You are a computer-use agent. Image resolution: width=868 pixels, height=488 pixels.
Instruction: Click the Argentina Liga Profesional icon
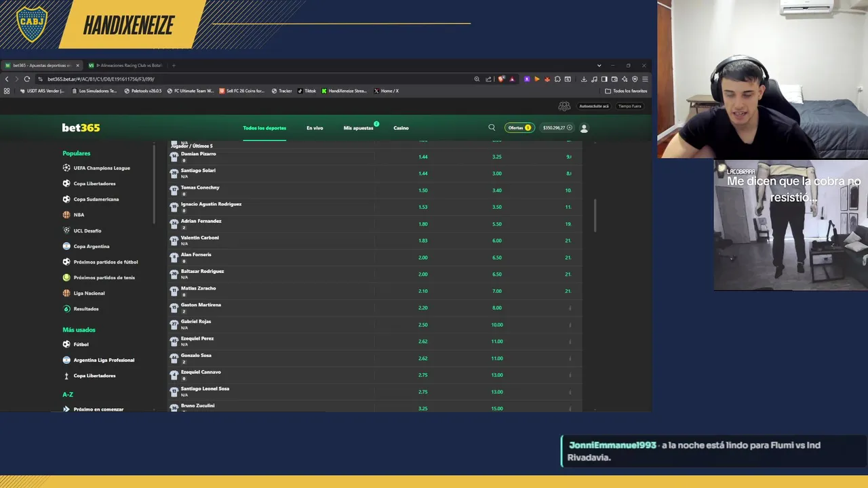point(66,360)
